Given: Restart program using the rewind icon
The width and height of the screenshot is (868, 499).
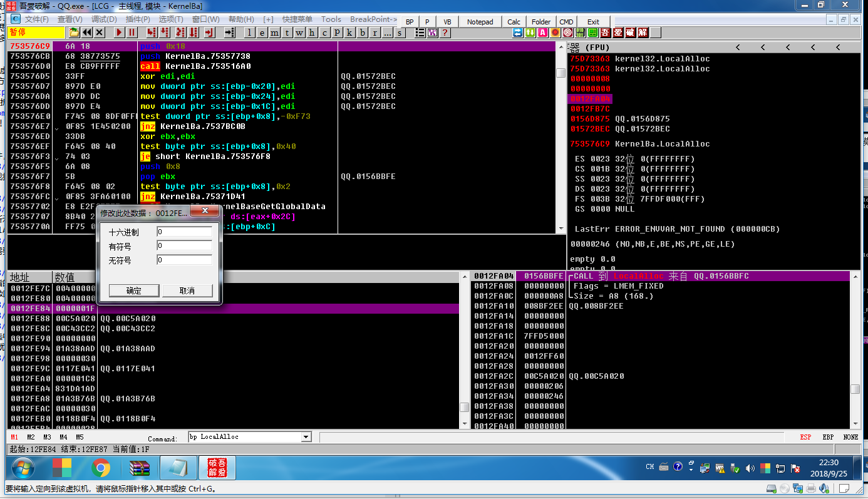Looking at the screenshot, I should [86, 32].
